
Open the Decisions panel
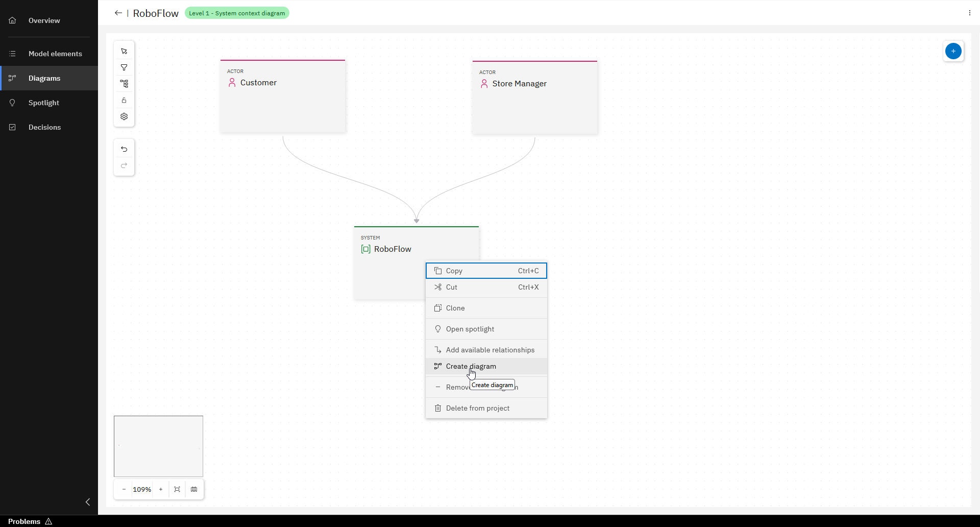pos(44,127)
